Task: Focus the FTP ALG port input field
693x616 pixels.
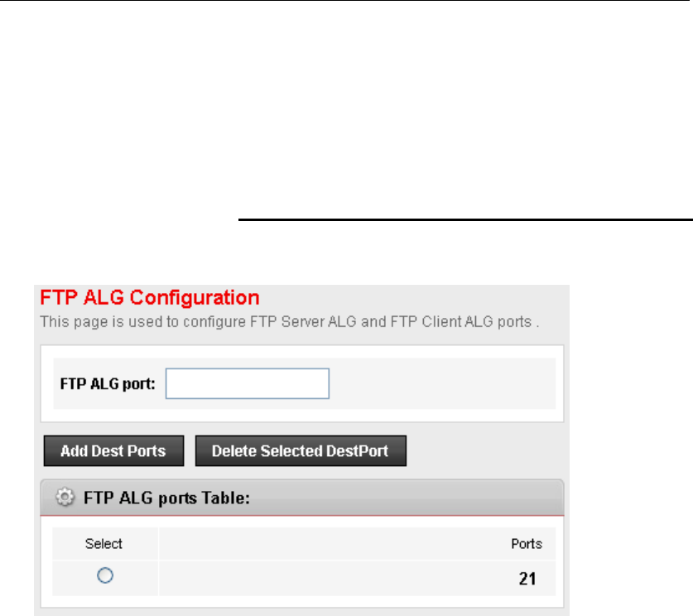Action: (248, 384)
